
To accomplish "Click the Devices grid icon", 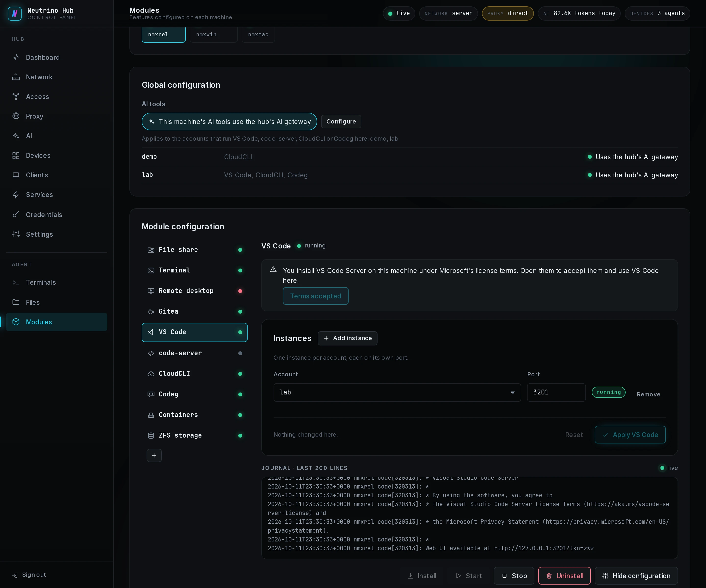I will tap(16, 156).
